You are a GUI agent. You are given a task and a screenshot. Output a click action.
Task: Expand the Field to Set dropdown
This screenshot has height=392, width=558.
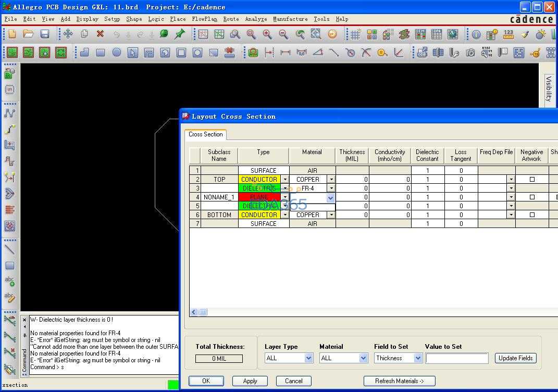point(418,358)
